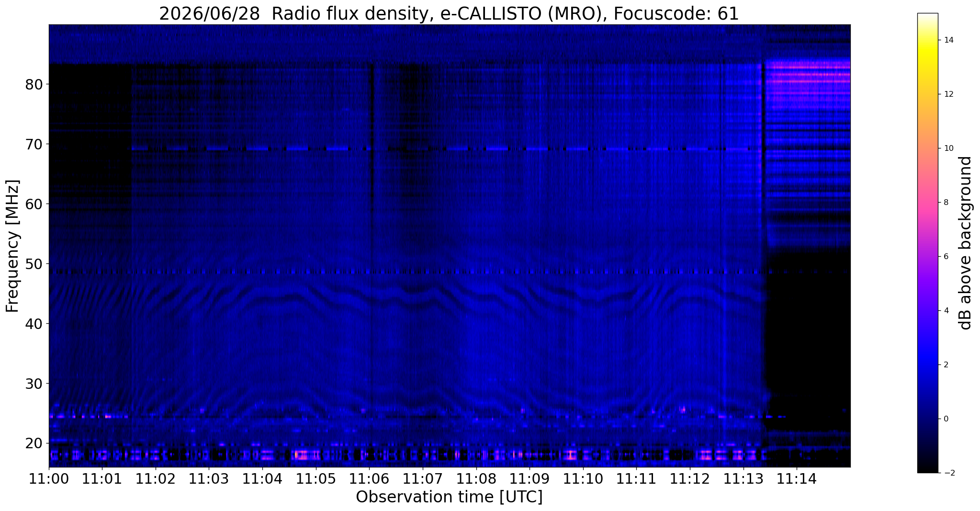Click the colorbar at the 14 dB level
This screenshot has width=980, height=511.
click(x=927, y=40)
